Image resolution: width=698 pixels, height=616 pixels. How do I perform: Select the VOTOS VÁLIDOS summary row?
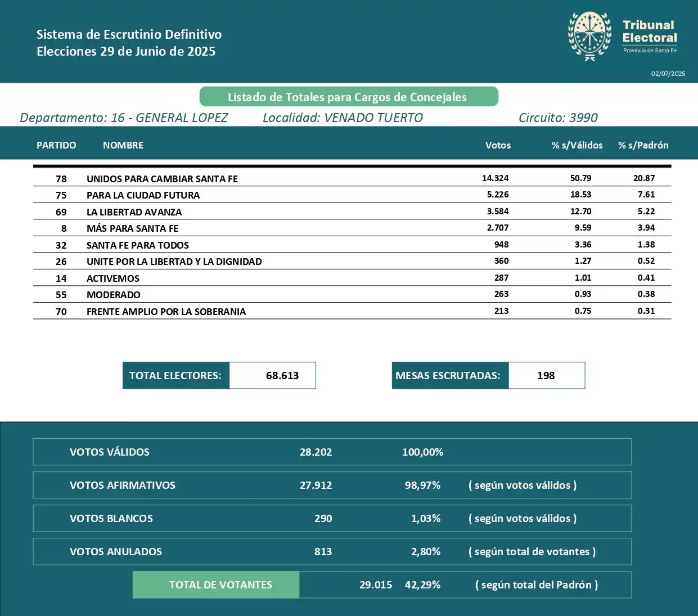pyautogui.click(x=332, y=452)
